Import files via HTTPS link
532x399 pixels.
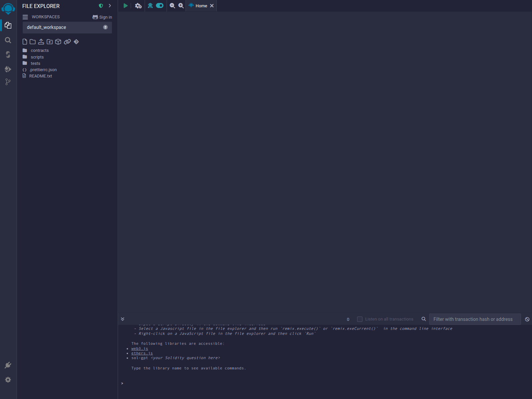67,42
